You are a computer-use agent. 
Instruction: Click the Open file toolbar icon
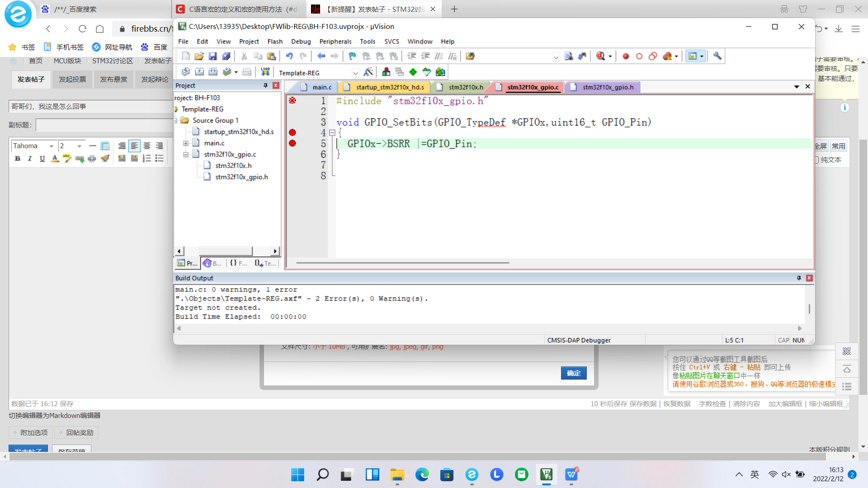coord(198,56)
